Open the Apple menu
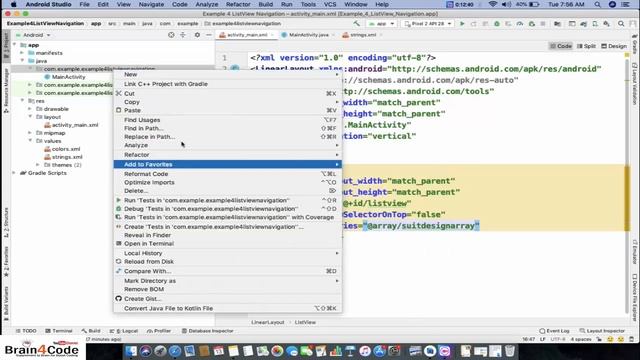The image size is (640, 360). [x=13, y=4]
